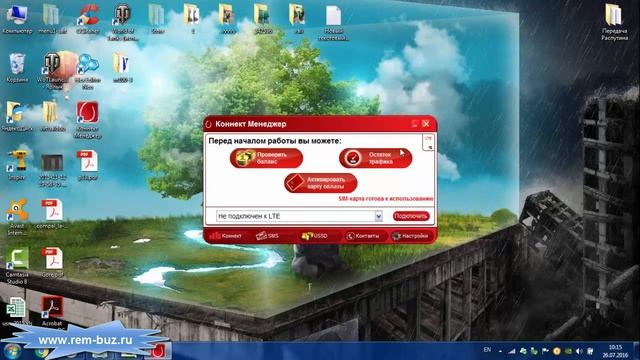The height and width of the screenshot is (360, 640).
Task: Open the Action Center flag icon
Action: 545,351
